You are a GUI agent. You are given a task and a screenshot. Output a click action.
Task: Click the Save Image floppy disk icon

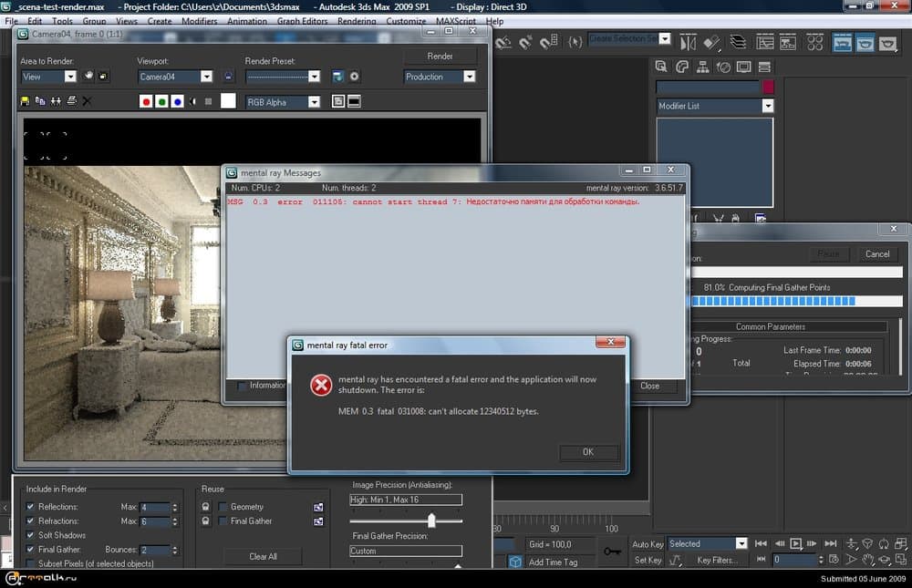tap(25, 101)
